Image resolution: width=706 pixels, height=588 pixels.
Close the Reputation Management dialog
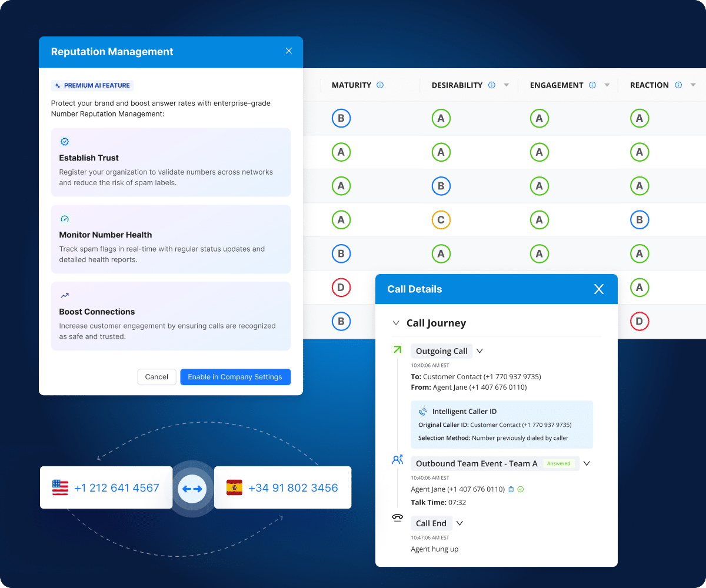[x=288, y=51]
